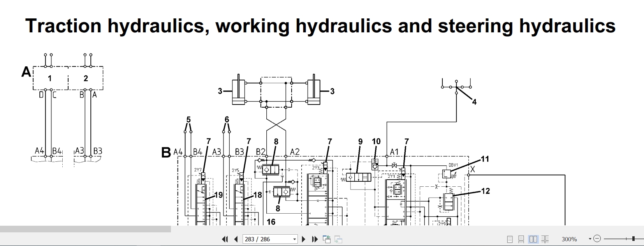644x246 pixels.
Task: Jump to the first page of the document
Action: [x=225, y=239]
